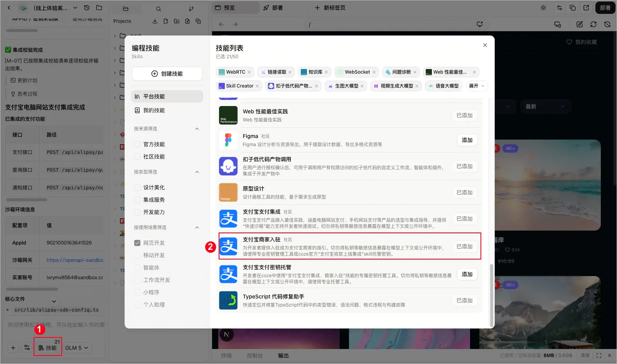The image size is (617, 364).
Task: Click the skills list vertical scrollbar
Action: [x=491, y=295]
